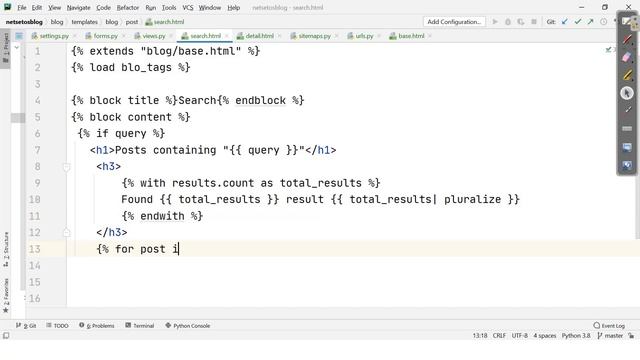640x360 pixels.
Task: Open the Navigate menu
Action: coord(78,7)
